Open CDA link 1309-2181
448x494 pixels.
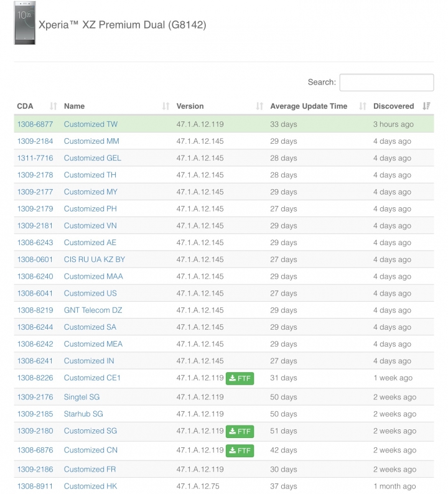35,226
